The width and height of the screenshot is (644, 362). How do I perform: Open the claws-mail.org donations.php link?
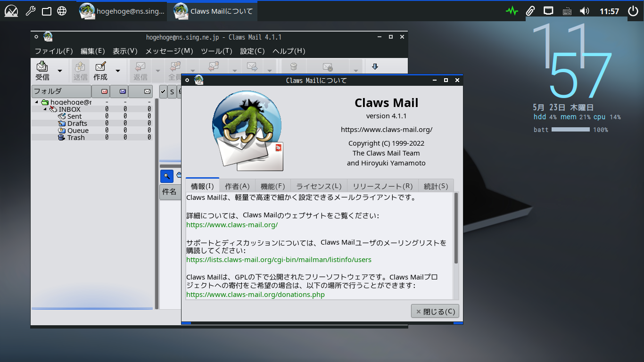(x=256, y=295)
